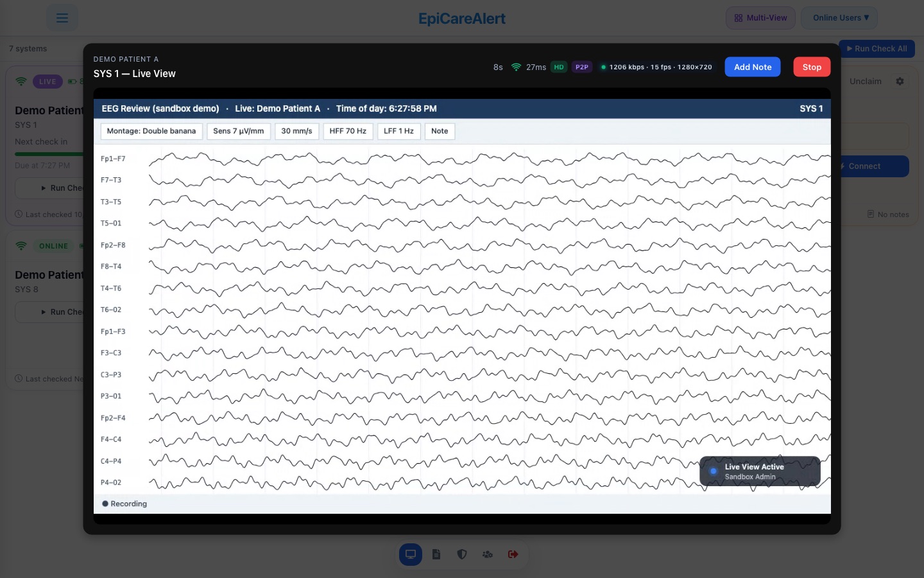Click the C4–P4 channel label
This screenshot has height=578, width=924.
[x=111, y=461]
